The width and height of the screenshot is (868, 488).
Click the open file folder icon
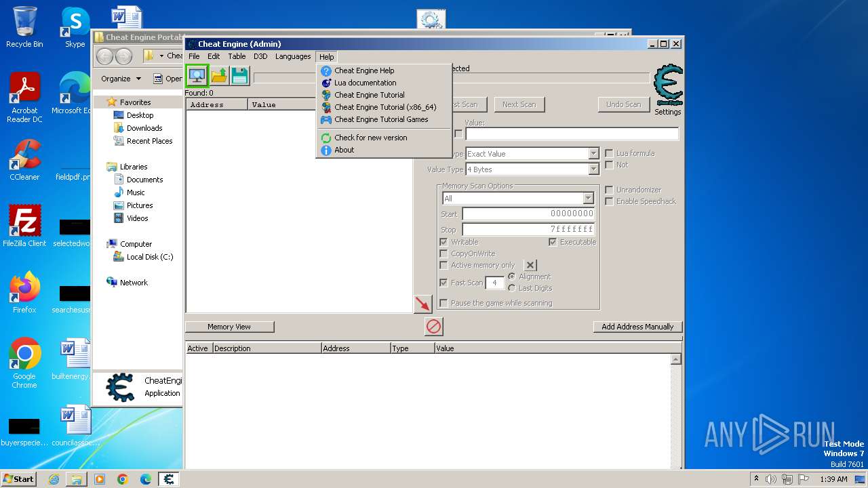coord(219,75)
